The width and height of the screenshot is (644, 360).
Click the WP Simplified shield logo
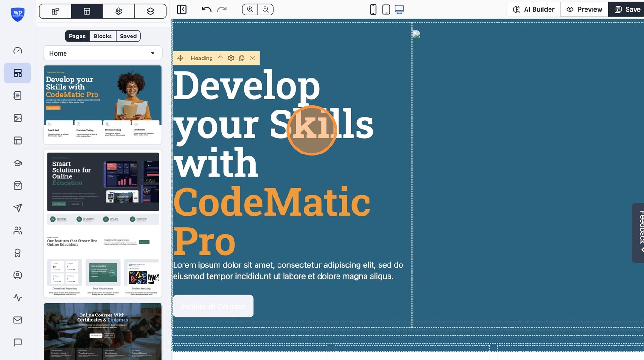click(x=17, y=14)
